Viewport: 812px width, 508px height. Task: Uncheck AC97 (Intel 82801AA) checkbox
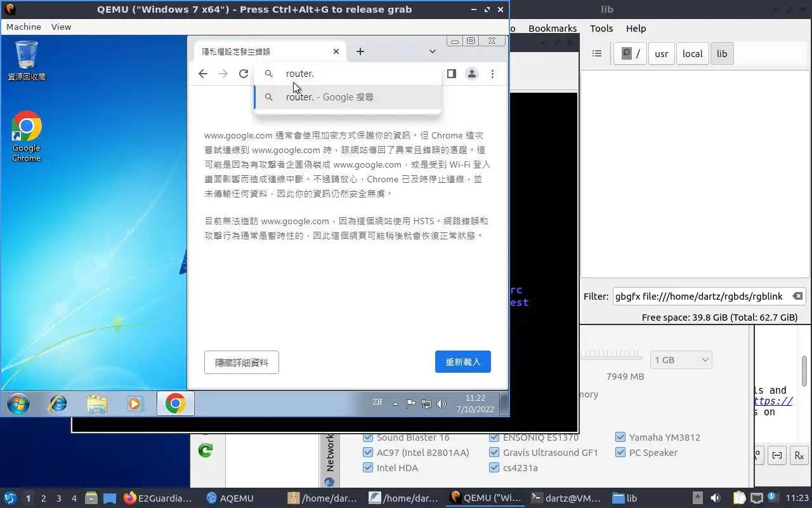tap(368, 453)
